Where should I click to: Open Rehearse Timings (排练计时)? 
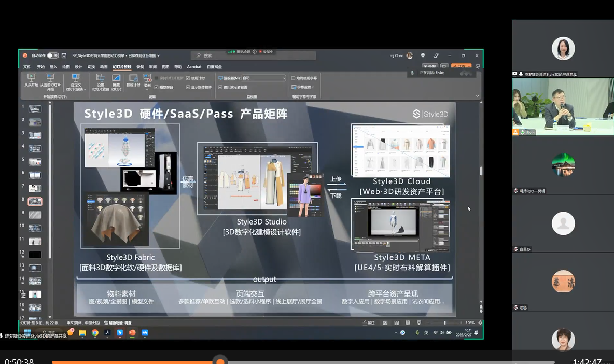coord(133,80)
